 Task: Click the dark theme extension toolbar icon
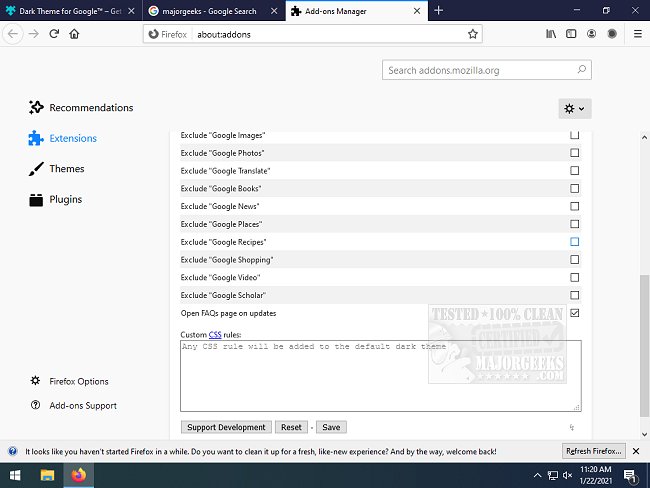612,34
